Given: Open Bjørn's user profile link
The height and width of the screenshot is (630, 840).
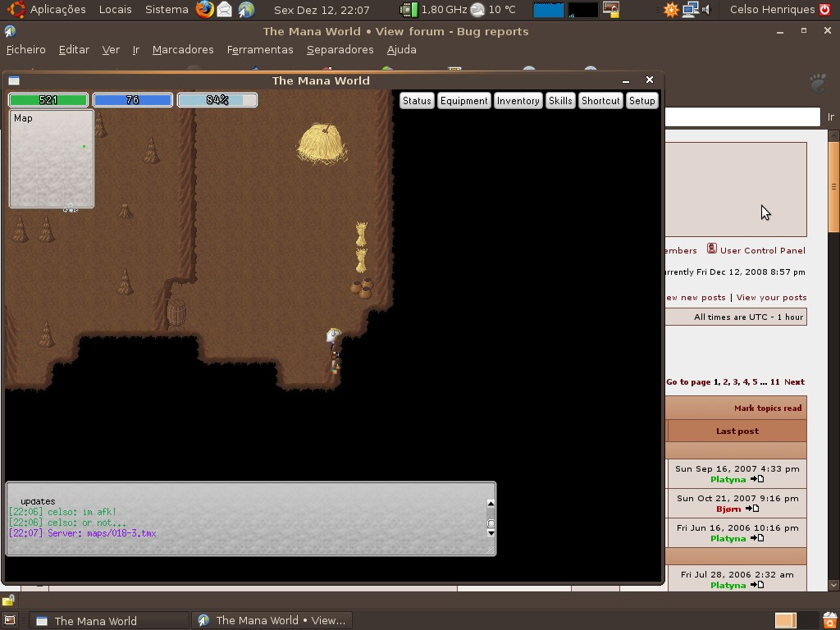Looking at the screenshot, I should [x=728, y=509].
